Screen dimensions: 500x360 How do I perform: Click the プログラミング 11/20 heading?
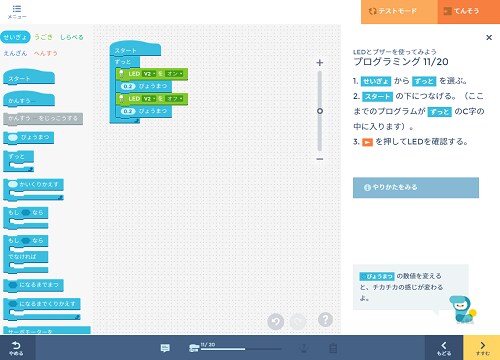[401, 62]
